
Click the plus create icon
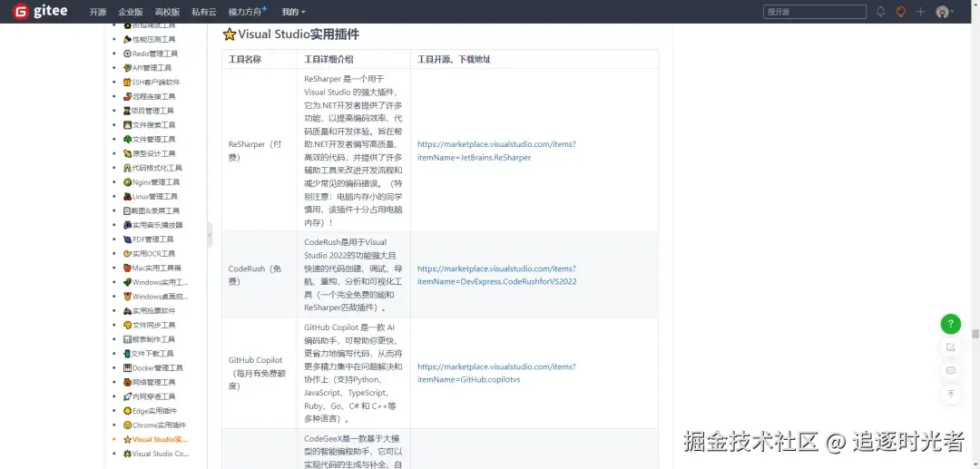[920, 12]
